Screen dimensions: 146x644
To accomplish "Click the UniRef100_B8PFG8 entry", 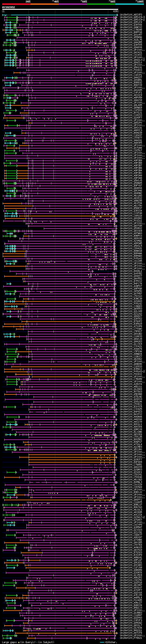I will point(131,32).
